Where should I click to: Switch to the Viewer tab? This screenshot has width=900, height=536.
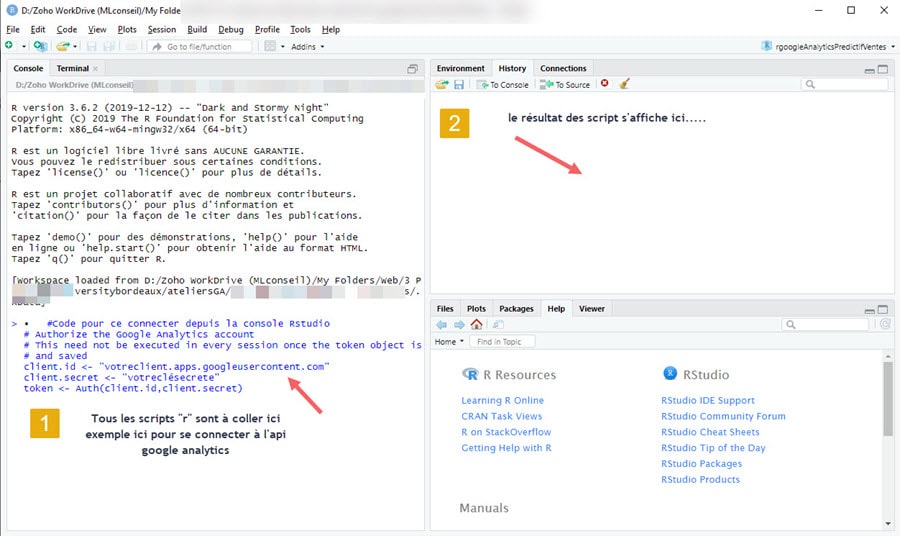pyautogui.click(x=592, y=309)
